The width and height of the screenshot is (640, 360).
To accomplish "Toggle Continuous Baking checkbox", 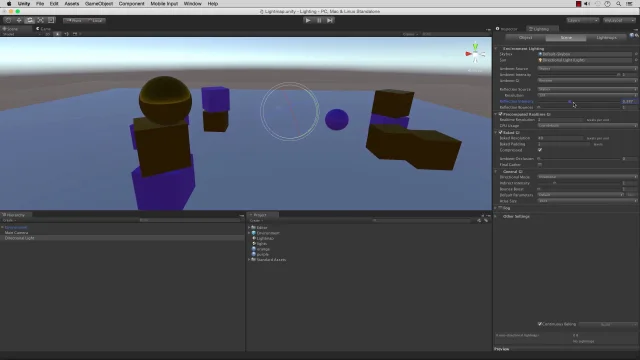I will pyautogui.click(x=540, y=324).
